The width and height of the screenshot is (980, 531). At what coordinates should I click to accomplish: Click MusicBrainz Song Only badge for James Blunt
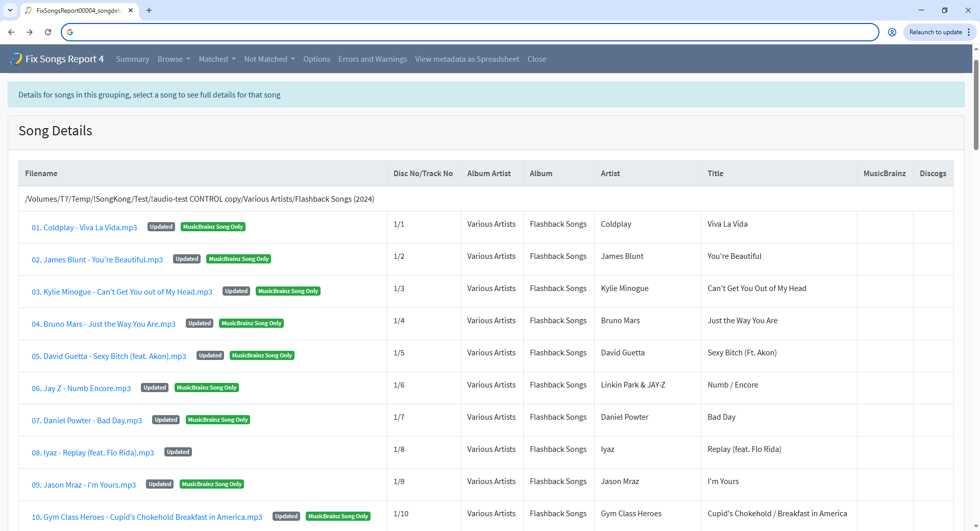(238, 259)
